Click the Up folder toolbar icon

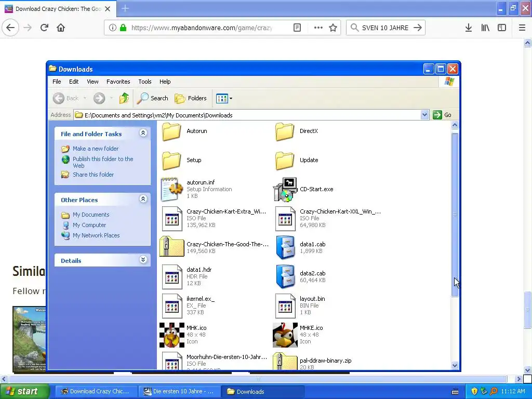(124, 98)
